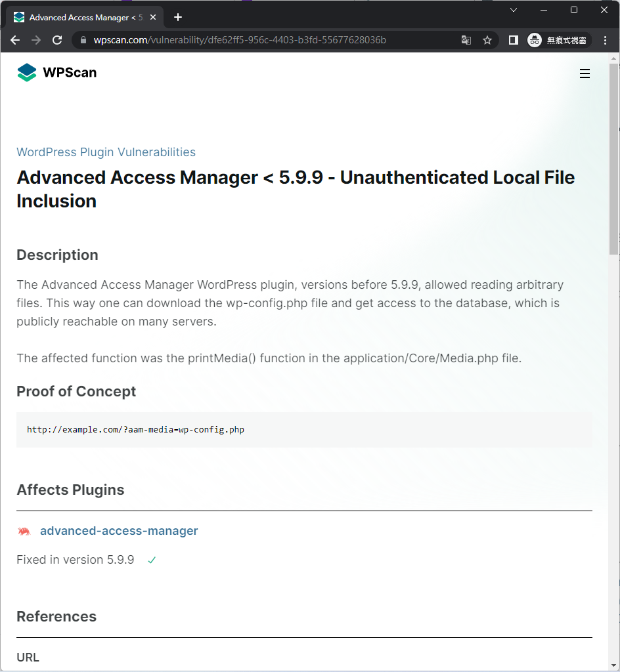Click the lock icon in address bar
The width and height of the screenshot is (620, 672).
pos(83,40)
